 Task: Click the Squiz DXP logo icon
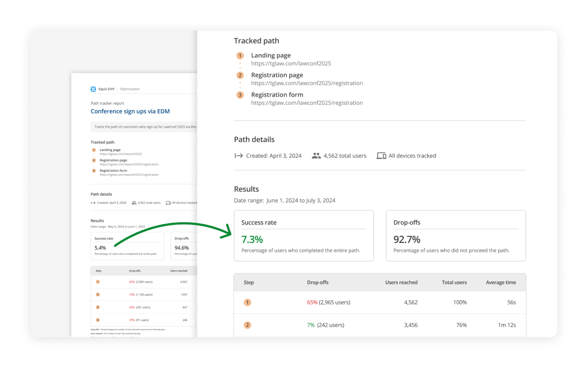click(x=93, y=89)
